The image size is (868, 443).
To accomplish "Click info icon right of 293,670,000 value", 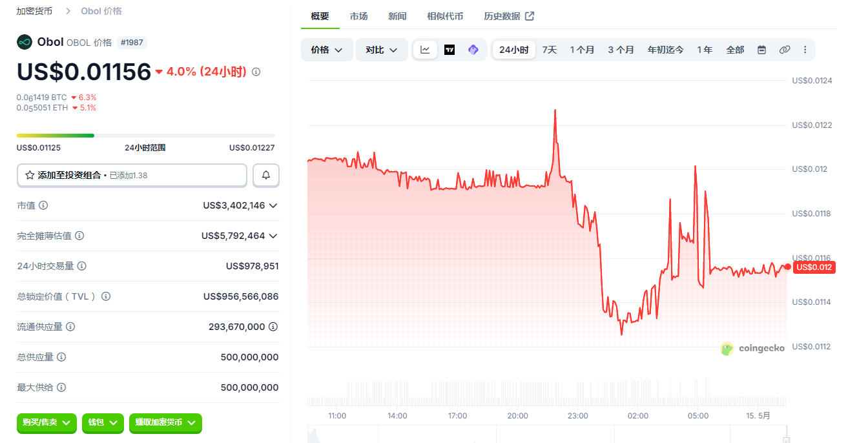I will 273,327.
